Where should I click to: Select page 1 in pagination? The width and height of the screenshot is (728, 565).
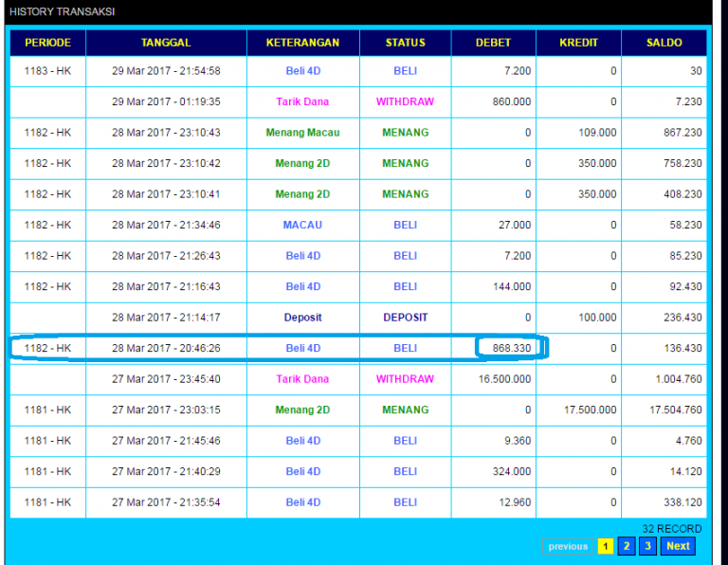[605, 546]
